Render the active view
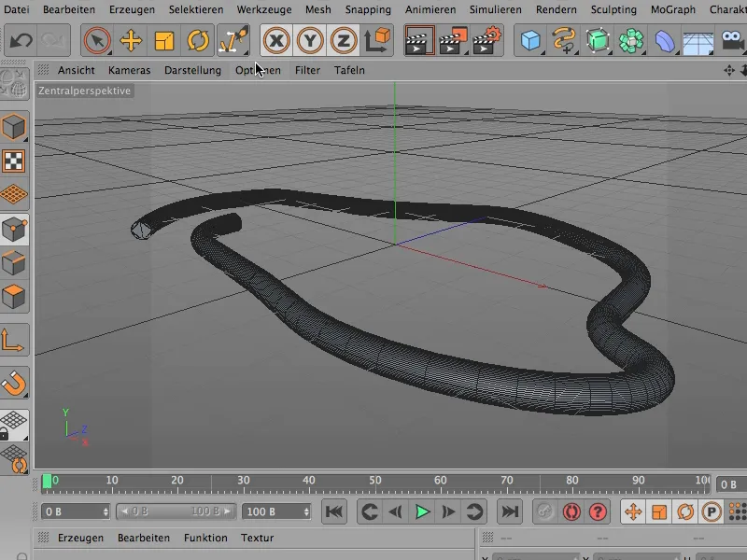 (x=419, y=40)
